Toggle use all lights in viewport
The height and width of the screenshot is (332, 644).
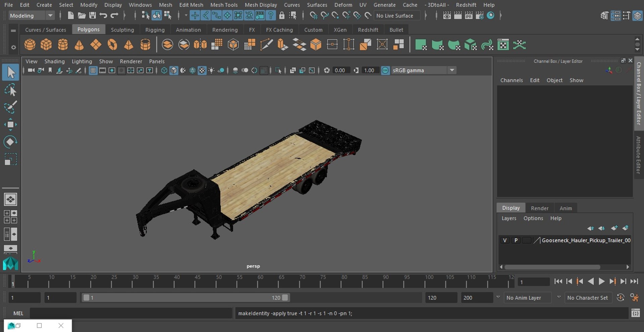tap(212, 70)
